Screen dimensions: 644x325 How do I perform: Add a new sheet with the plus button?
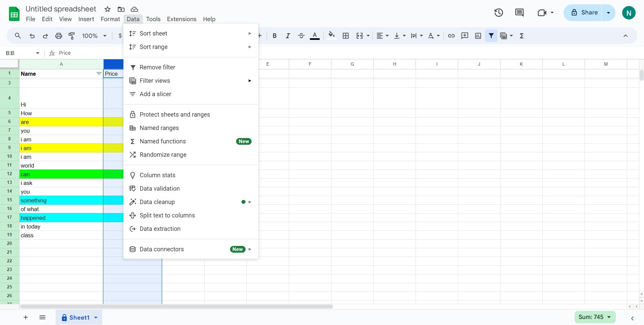coord(25,317)
